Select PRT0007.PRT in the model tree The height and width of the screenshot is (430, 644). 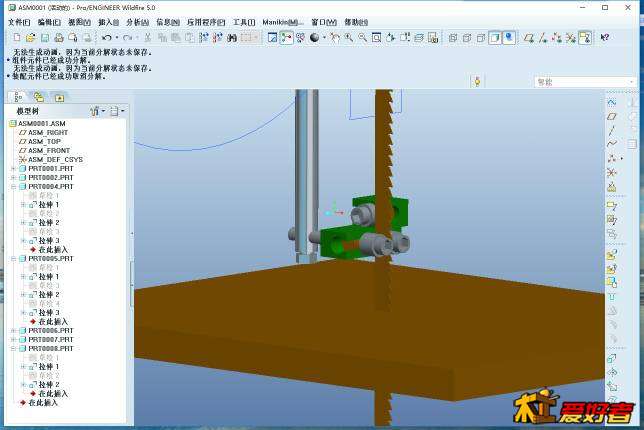50,339
